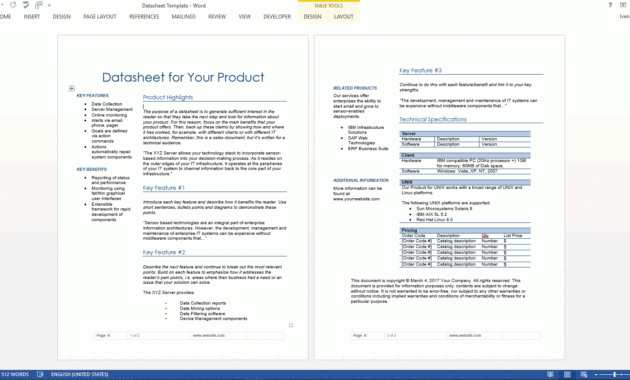Click Ribbon Display Options icon
This screenshot has width=630, height=380.
[623, 5]
